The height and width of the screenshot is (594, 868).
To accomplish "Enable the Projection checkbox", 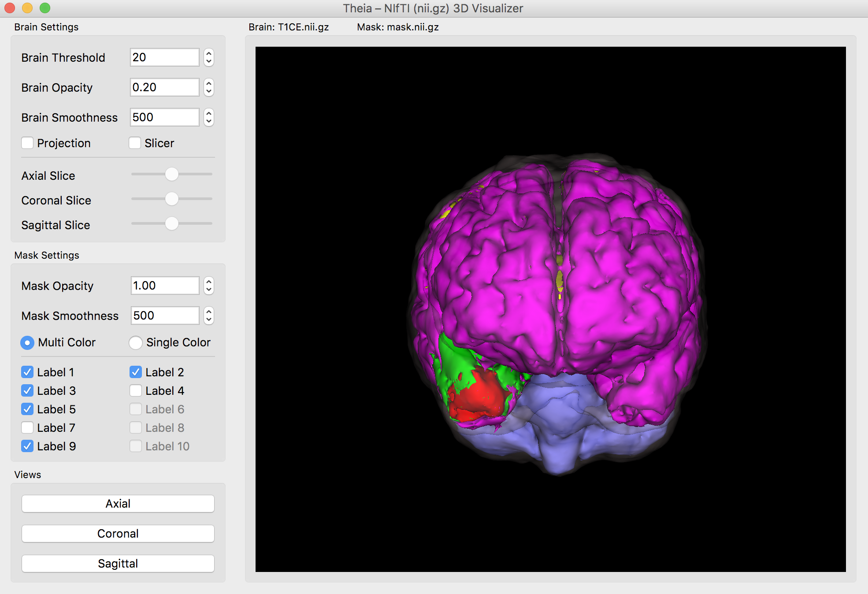I will click(27, 143).
